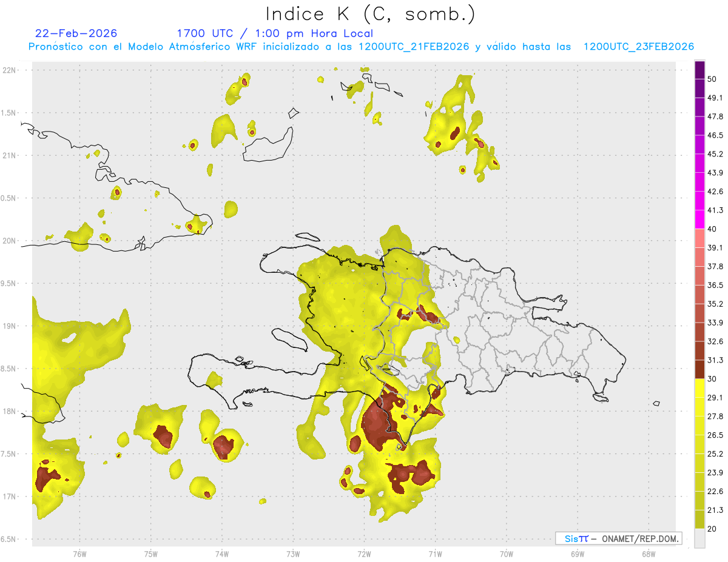Click the colorbar value 20
Screen dimensions: 728x562
click(x=712, y=529)
